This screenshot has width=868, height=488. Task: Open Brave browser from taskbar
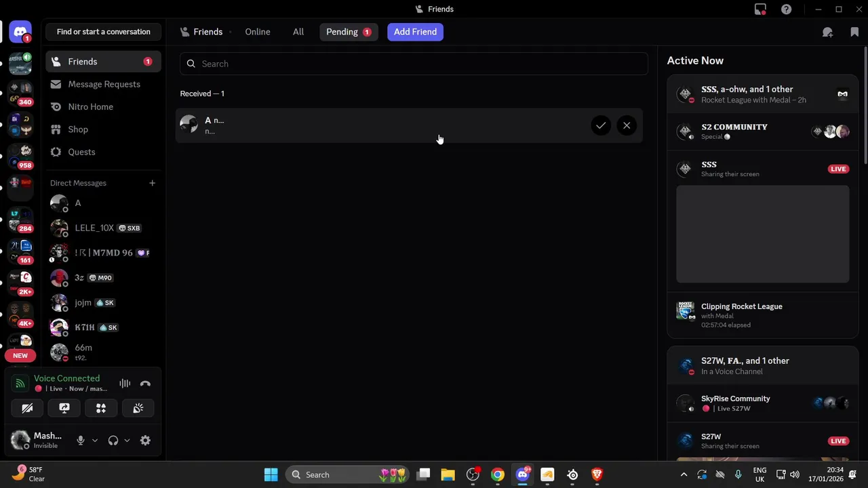pyautogui.click(x=597, y=474)
